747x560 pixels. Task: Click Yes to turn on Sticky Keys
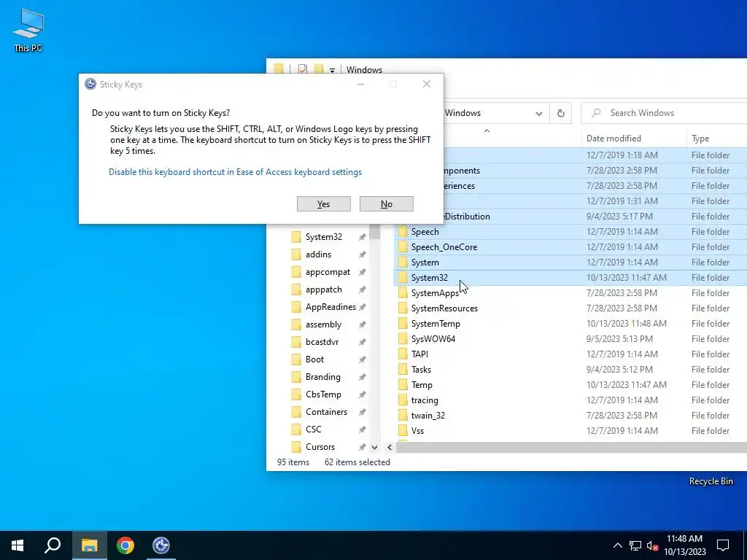coord(323,204)
